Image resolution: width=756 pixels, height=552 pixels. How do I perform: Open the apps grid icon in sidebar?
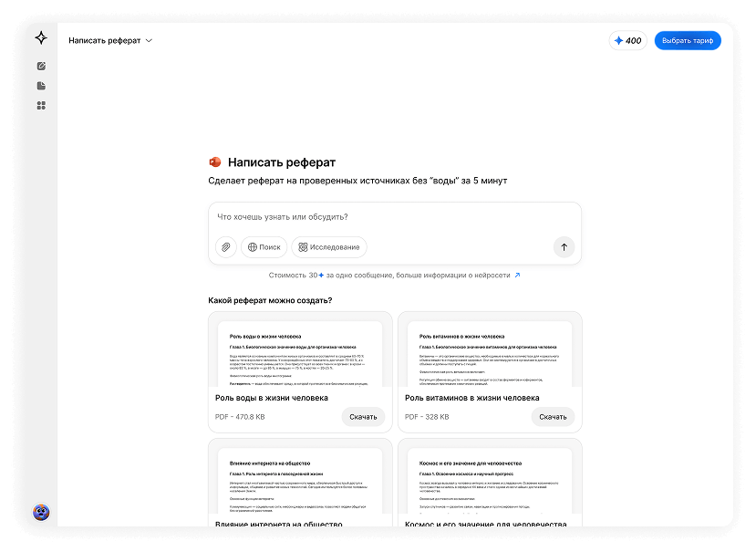40,104
